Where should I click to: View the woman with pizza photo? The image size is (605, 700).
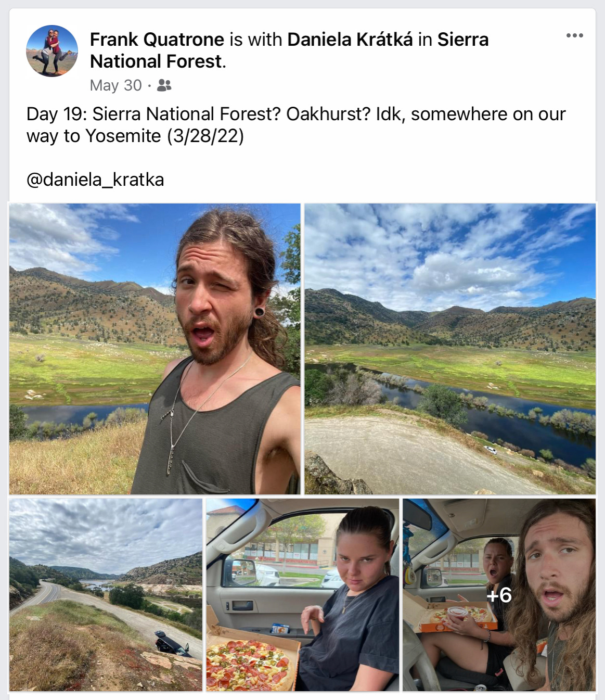(x=302, y=595)
